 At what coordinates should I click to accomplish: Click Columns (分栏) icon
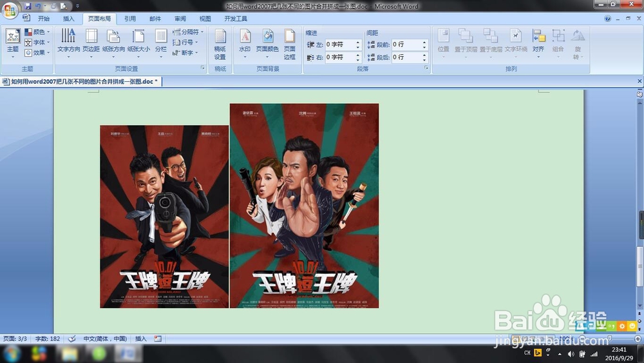(x=161, y=43)
